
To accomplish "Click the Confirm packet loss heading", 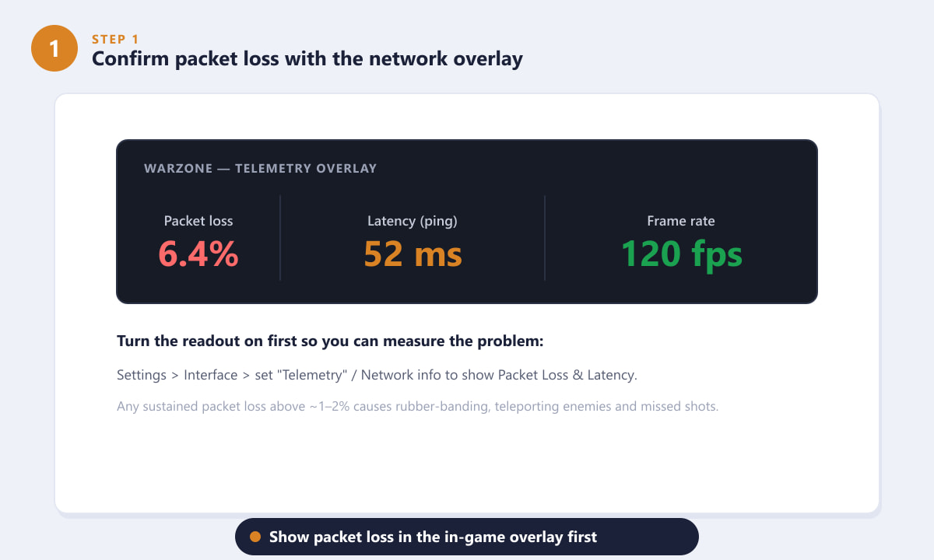I will click(x=307, y=58).
